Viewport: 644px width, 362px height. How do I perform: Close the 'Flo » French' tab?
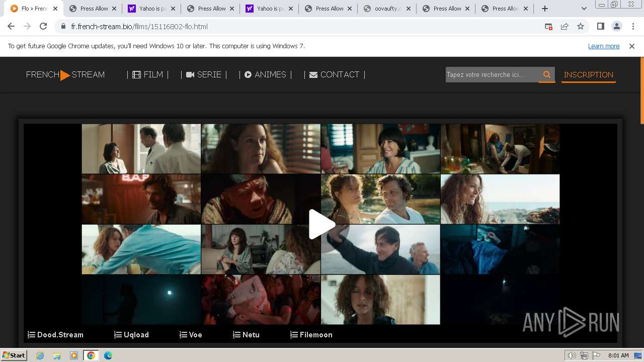coord(55,9)
